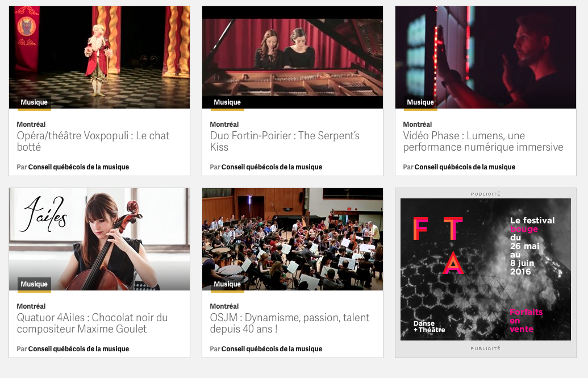588x378 pixels.
Task: Click the title Opéra/théâtre Voxpopuli : Le chat botté
Action: 93,141
